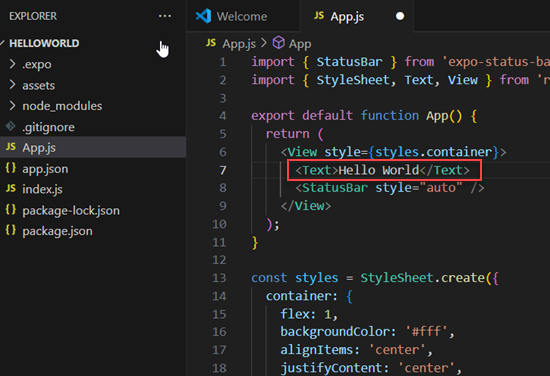Click unsaved changes dot on App.js tab
Screen dimensions: 550x376
400,16
